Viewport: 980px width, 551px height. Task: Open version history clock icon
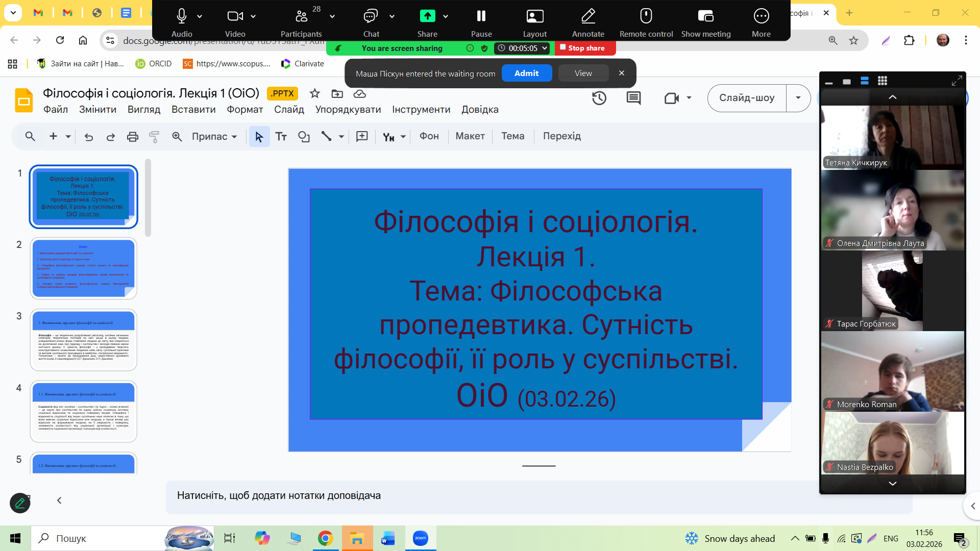point(599,98)
